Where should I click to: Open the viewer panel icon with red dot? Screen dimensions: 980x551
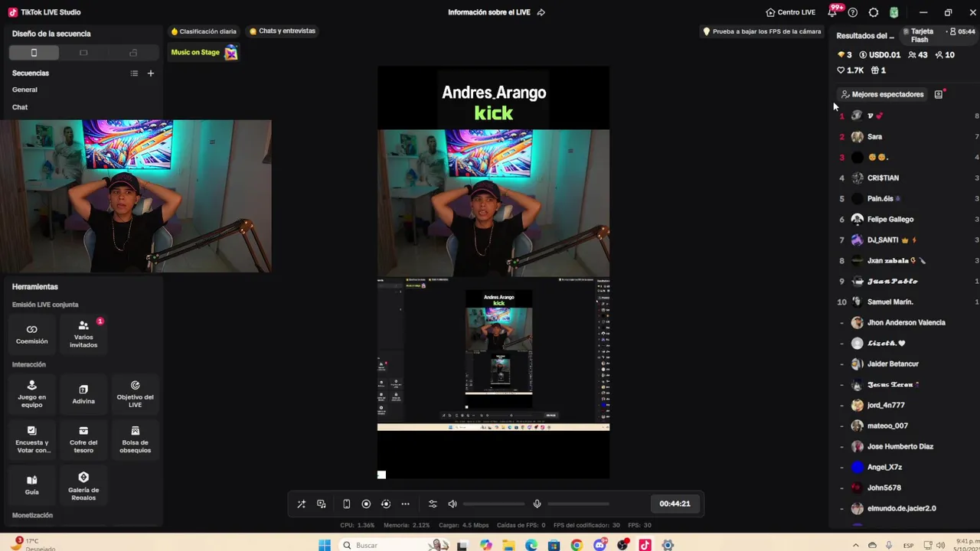coord(939,94)
